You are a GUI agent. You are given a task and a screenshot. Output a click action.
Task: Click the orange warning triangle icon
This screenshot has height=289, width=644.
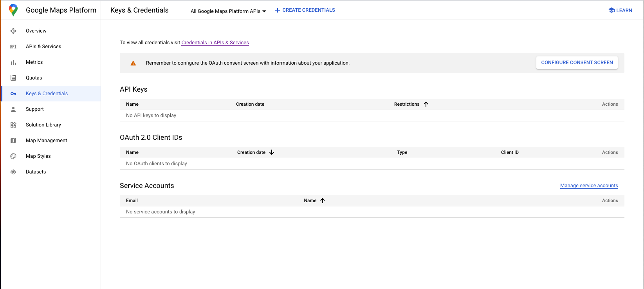click(133, 63)
